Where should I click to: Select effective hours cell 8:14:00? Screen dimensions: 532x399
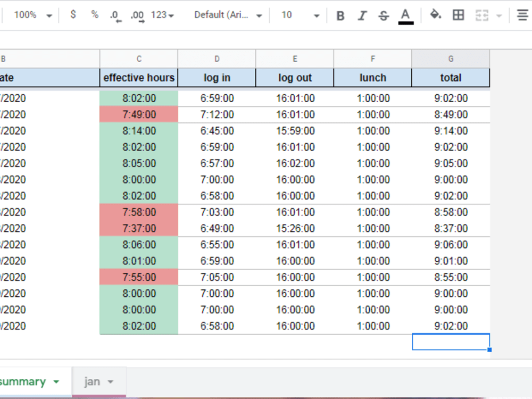point(139,131)
